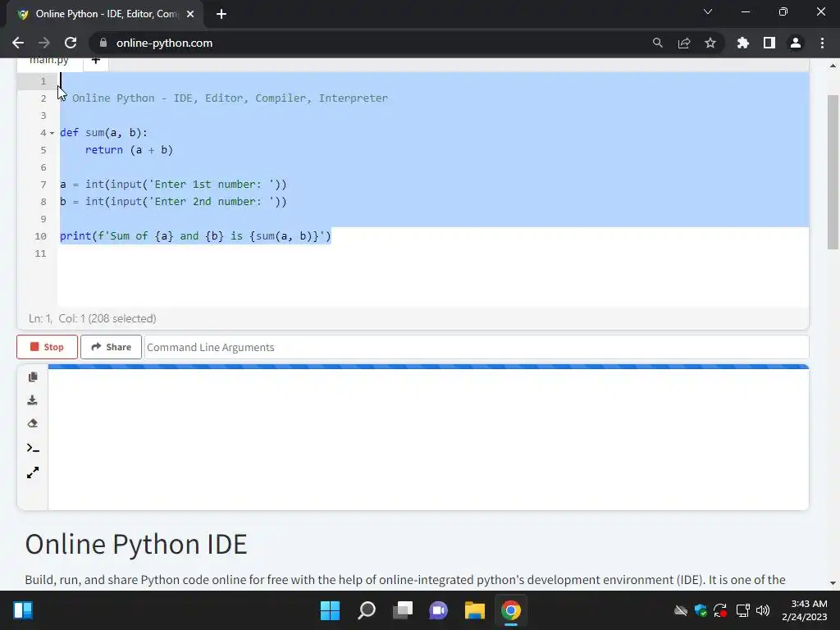
Task: Download console output icon
Action: point(33,400)
